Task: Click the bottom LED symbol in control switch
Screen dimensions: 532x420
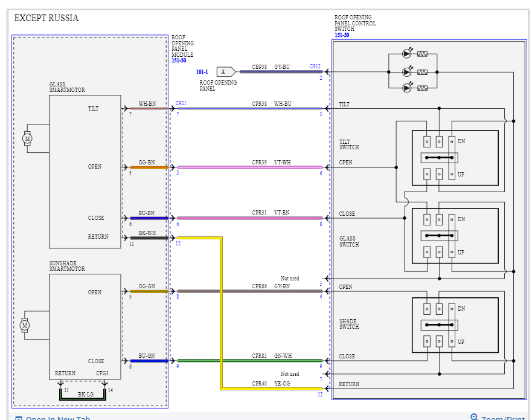Action: click(x=407, y=88)
